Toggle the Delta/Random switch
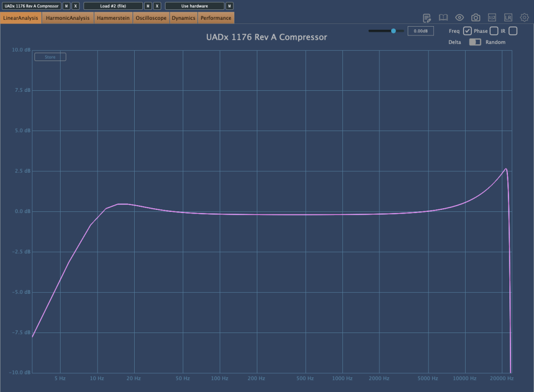The width and height of the screenshot is (534, 392). coord(475,42)
